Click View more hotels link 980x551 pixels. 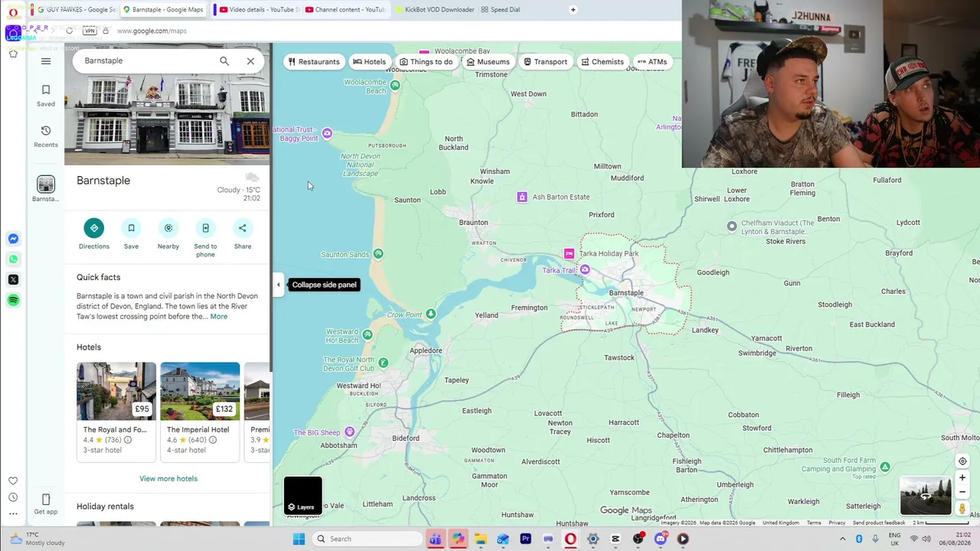click(x=168, y=479)
